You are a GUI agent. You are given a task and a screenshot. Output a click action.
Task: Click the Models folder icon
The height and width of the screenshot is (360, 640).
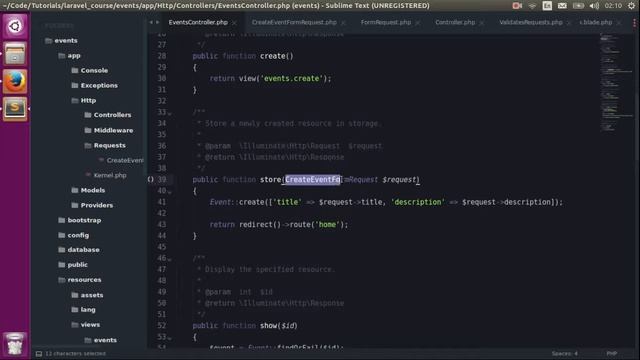coord(75,190)
